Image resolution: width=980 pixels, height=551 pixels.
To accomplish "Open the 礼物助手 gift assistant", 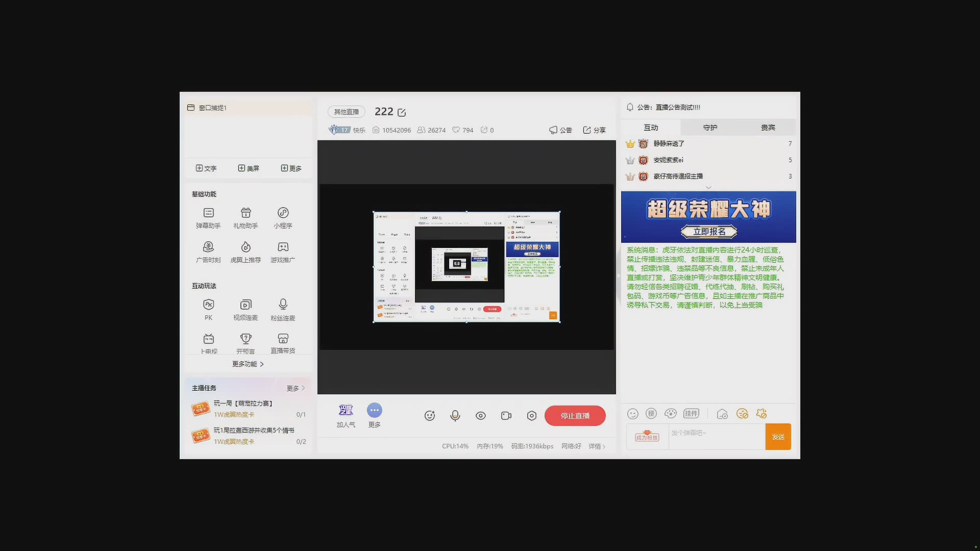I will coord(246,218).
